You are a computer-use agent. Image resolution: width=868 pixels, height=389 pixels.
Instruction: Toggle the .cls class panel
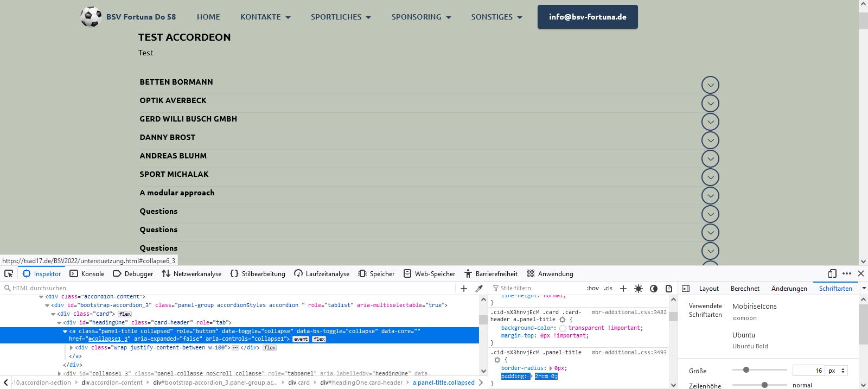[608, 289]
